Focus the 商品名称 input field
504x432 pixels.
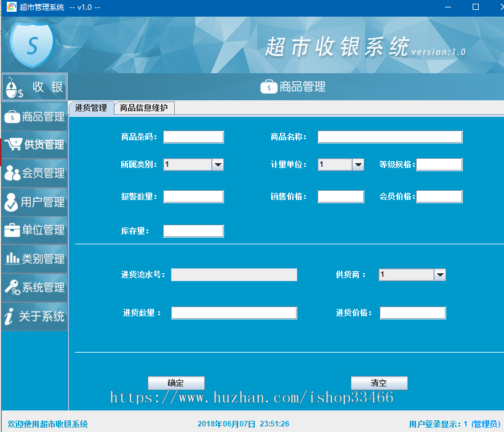[390, 137]
